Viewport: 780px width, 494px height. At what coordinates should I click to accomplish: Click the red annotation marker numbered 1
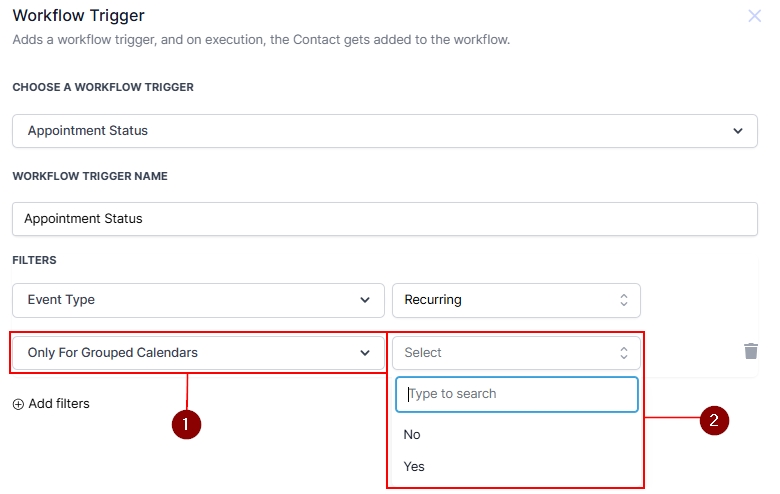tap(186, 424)
